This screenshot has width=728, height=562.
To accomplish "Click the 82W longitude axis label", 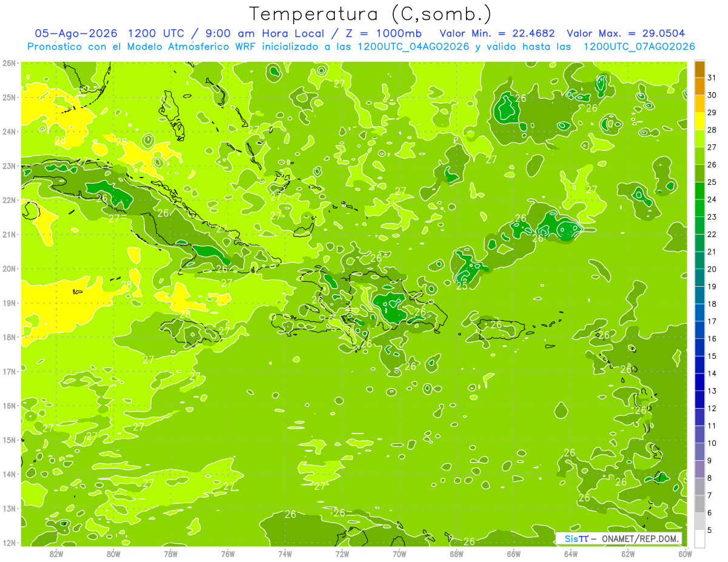I will click(x=56, y=554).
